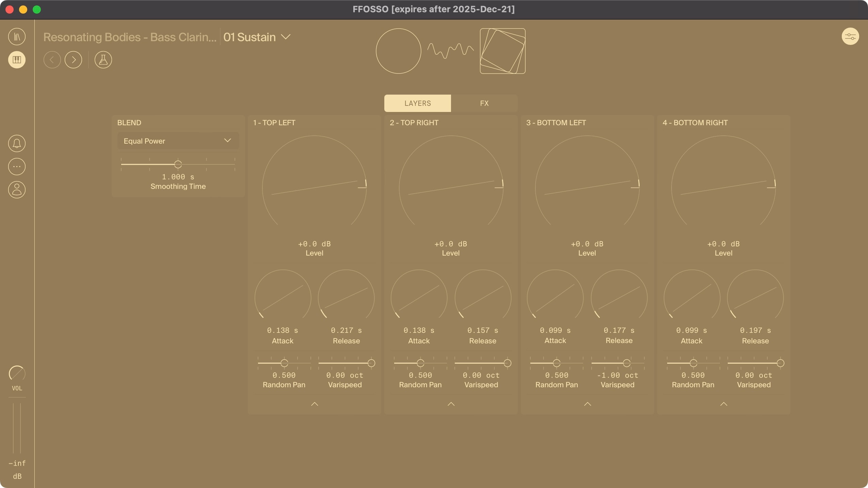This screenshot has width=868, height=488.
Task: Collapse the Bottom Right layer panel
Action: click(723, 404)
